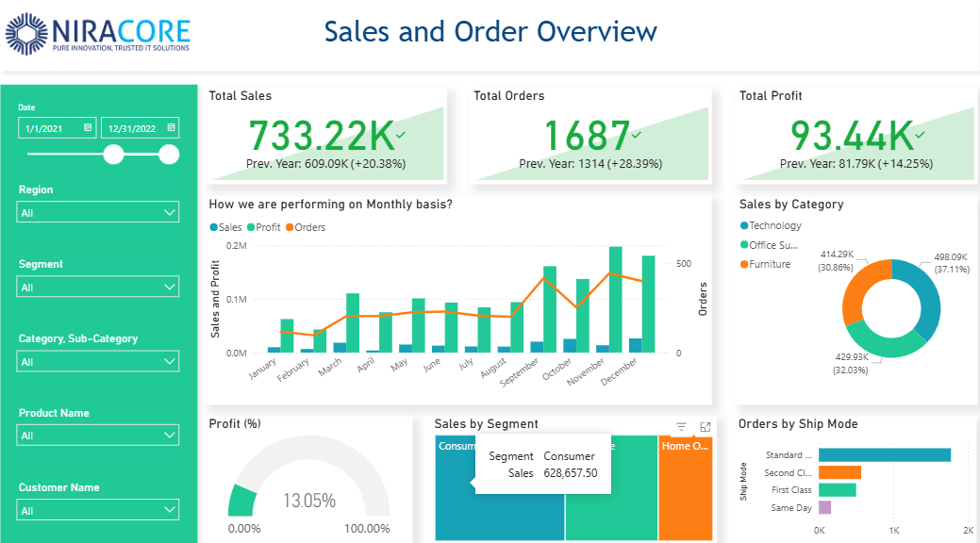
Task: Click Technology legend marker in category chart
Action: click(x=744, y=225)
